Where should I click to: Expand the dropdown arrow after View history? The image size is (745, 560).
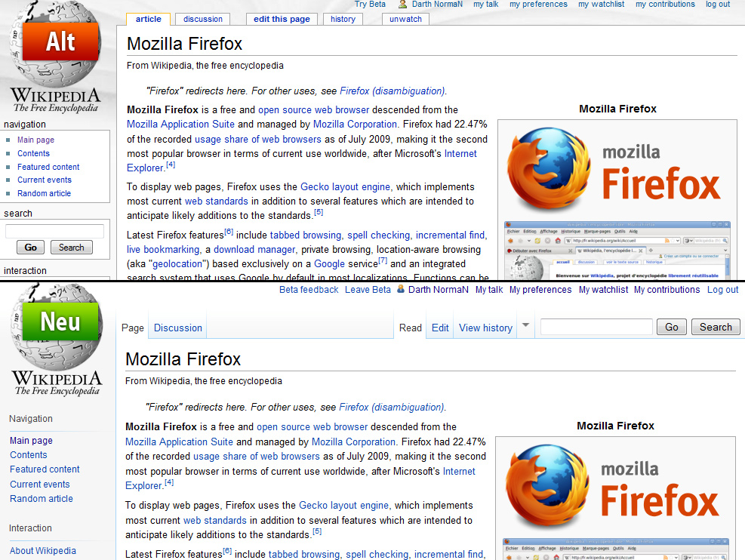(x=525, y=325)
